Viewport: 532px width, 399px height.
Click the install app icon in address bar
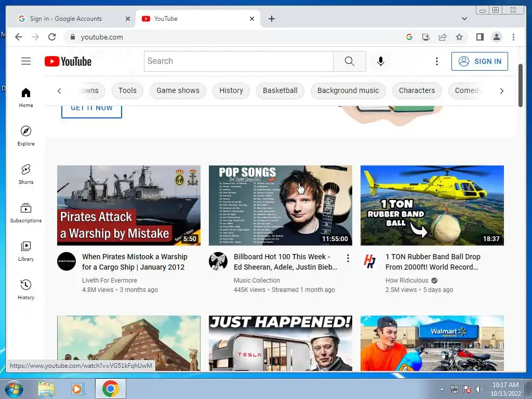(426, 37)
